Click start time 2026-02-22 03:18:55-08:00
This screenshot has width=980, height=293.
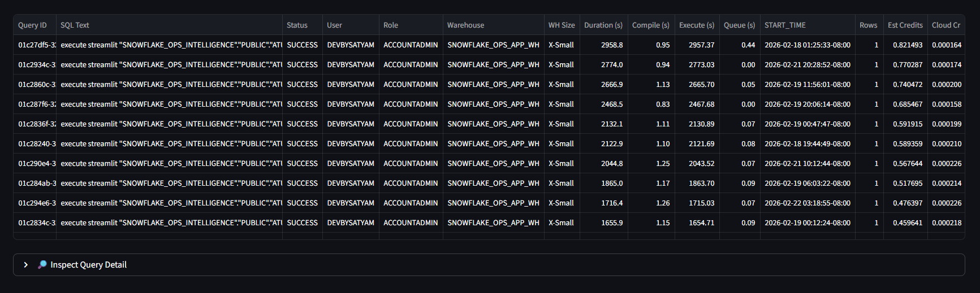pyautogui.click(x=808, y=203)
